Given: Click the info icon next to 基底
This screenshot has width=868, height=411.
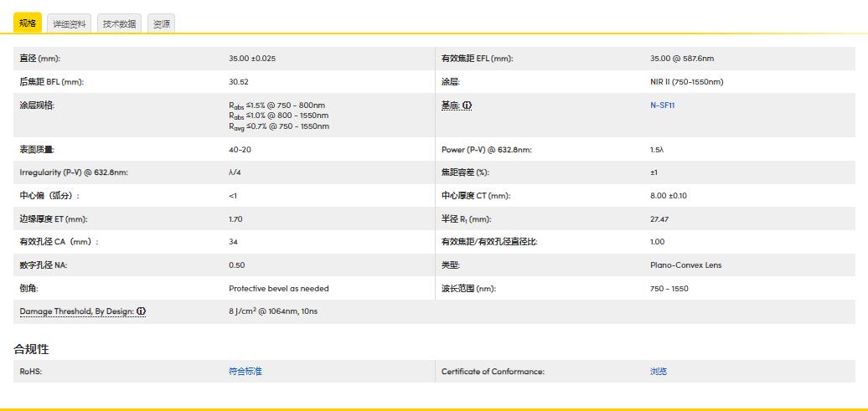Looking at the screenshot, I should [468, 105].
